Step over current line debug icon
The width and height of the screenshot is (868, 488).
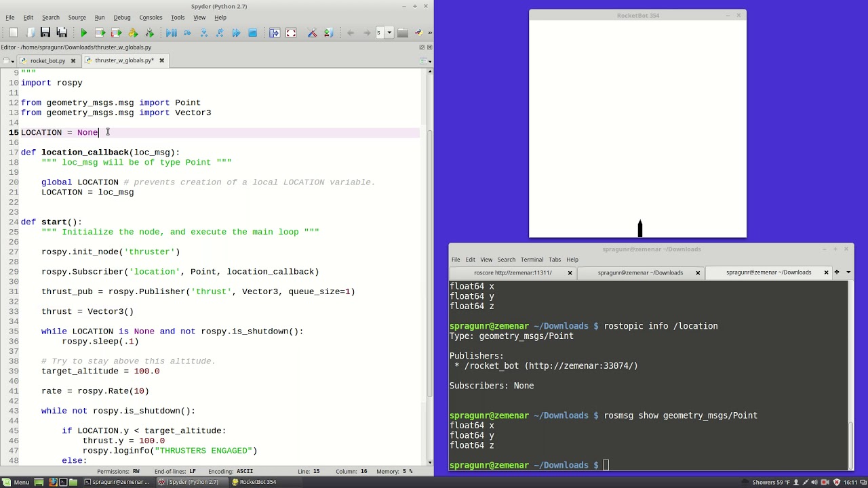pyautogui.click(x=187, y=33)
